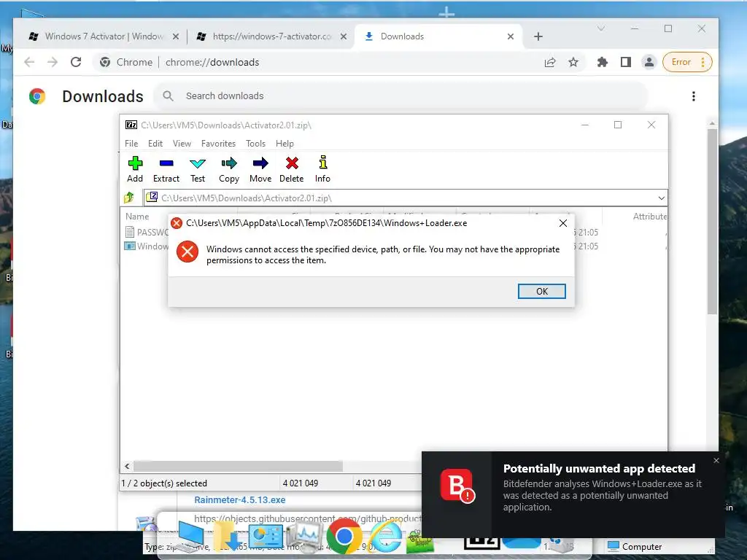Image resolution: width=747 pixels, height=560 pixels.
Task: Expand the 7-Zip address path dropdown
Action: tap(661, 198)
